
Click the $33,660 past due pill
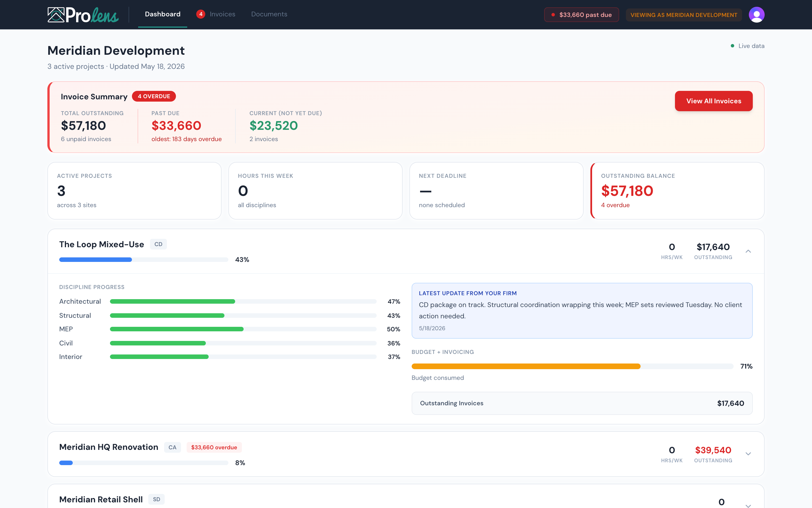point(581,15)
